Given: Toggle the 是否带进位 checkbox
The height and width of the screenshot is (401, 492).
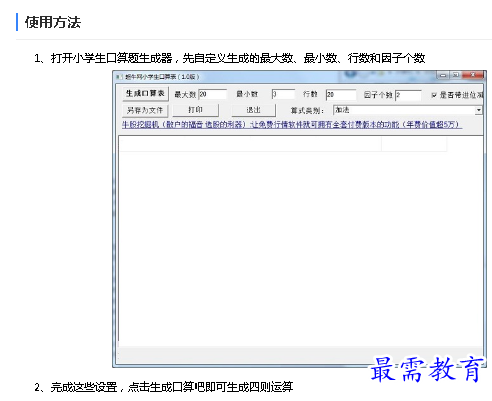Looking at the screenshot, I should tap(434, 95).
